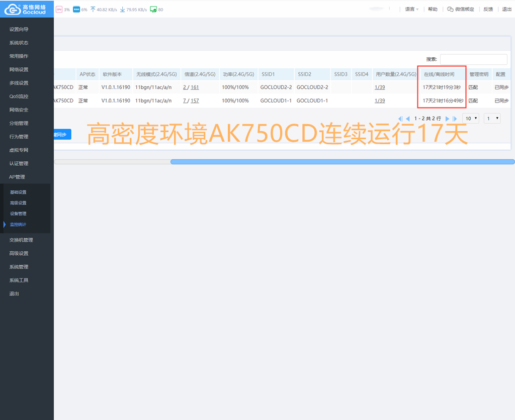Click the Gocloud logo icon

pyautogui.click(x=11, y=9)
